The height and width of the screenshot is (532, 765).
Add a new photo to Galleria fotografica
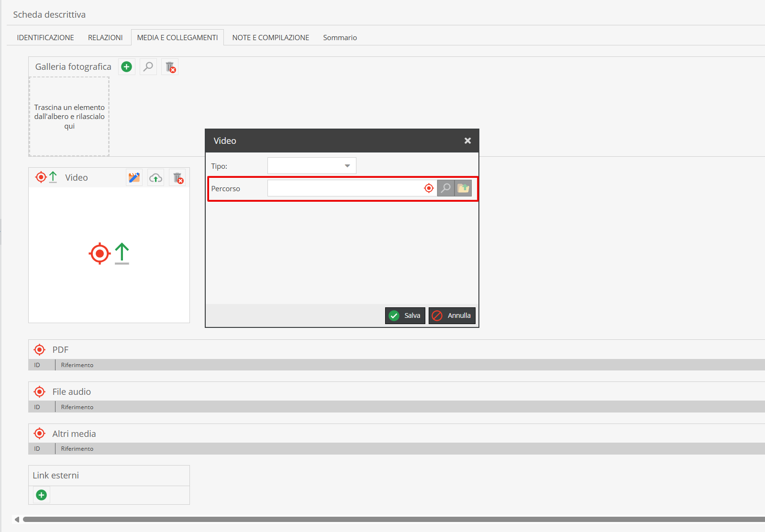click(x=126, y=67)
